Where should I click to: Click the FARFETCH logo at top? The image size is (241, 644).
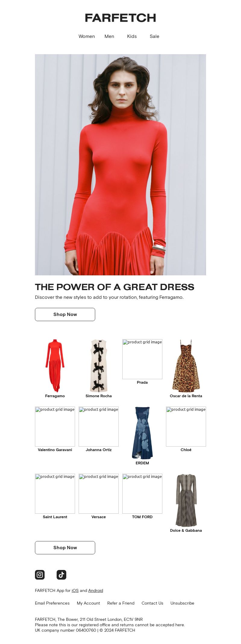(120, 18)
